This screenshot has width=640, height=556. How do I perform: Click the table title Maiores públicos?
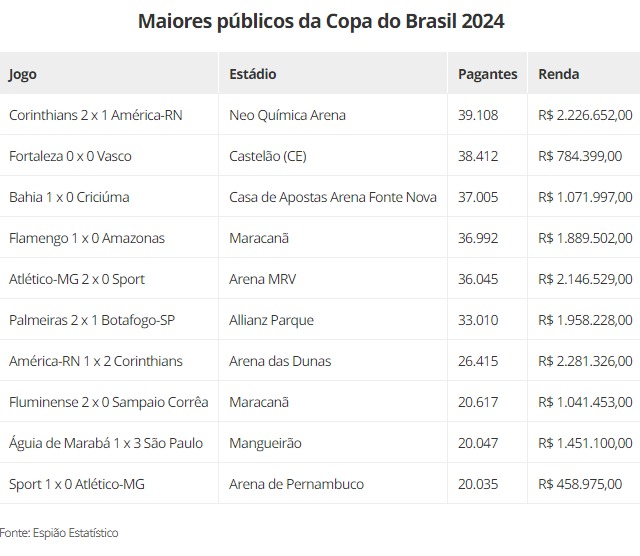(x=321, y=21)
